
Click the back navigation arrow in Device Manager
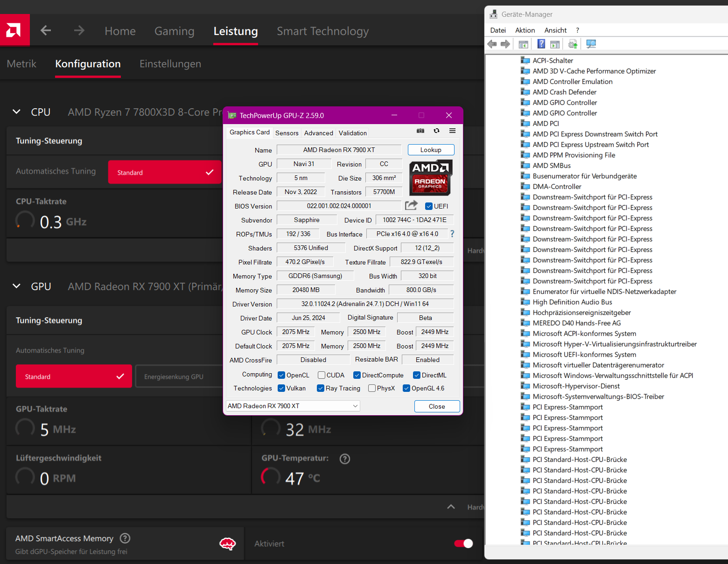(492, 43)
